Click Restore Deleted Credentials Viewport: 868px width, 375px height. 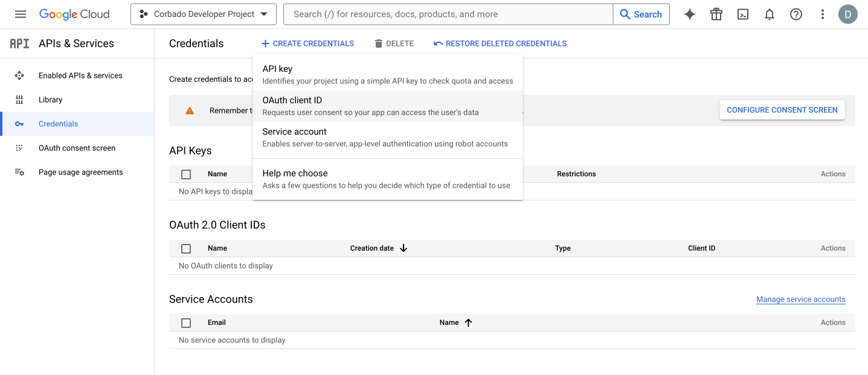pos(500,43)
